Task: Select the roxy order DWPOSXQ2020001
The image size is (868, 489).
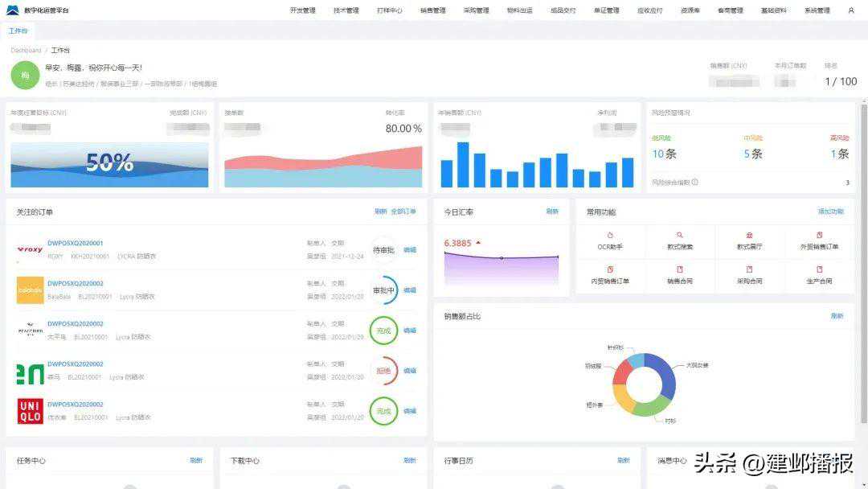Action: (x=75, y=243)
